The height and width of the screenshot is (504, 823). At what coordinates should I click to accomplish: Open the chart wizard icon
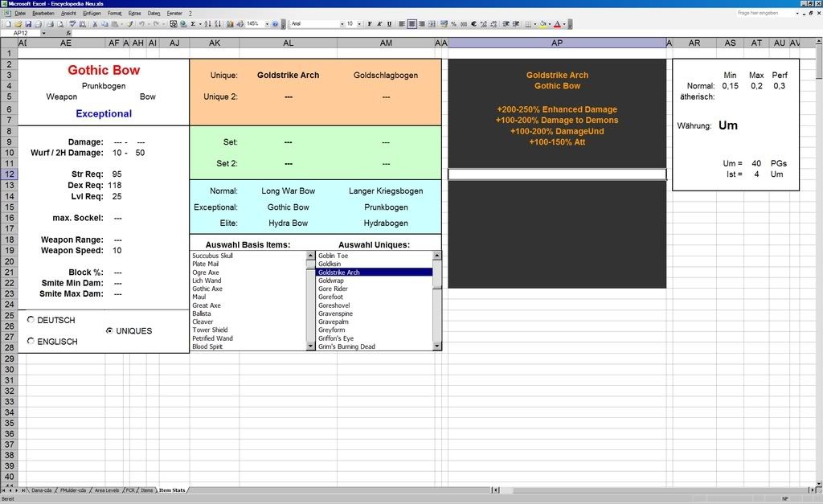(x=231, y=23)
